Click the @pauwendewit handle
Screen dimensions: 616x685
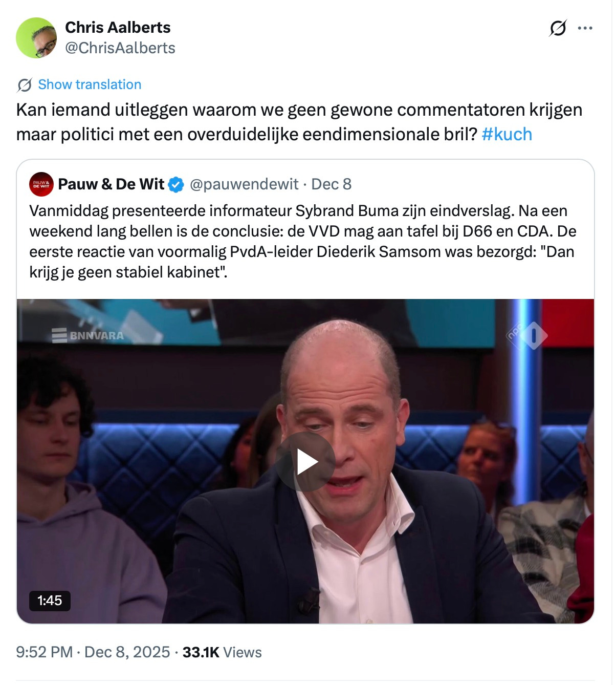[244, 184]
